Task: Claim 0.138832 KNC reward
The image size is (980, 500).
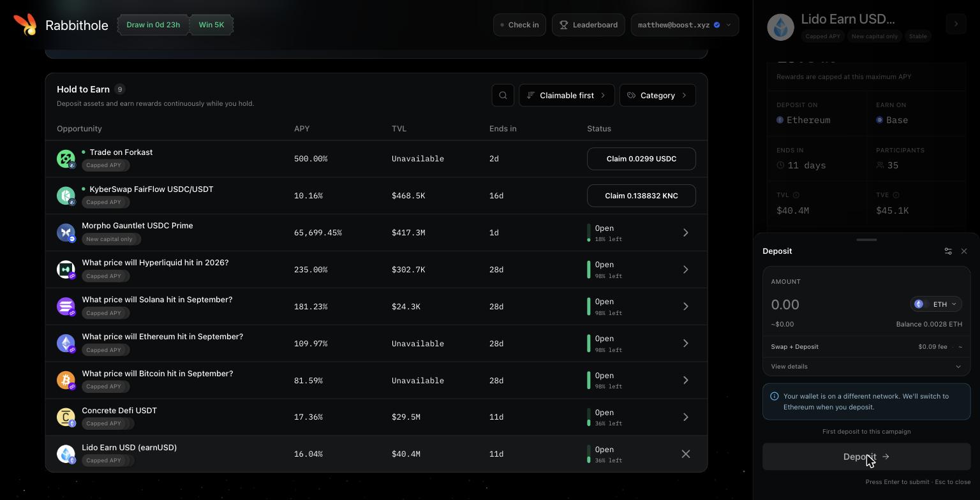Action: [x=641, y=196]
